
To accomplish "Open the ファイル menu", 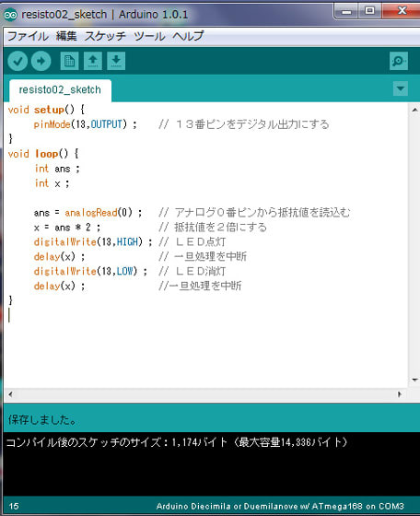I will pos(28,36).
